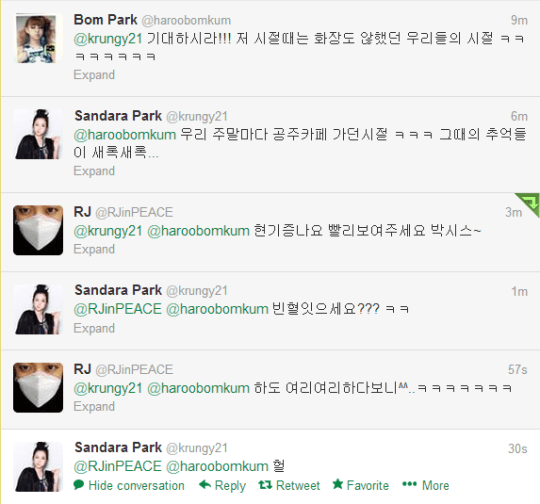Open the @haroobomkum handle in header
This screenshot has width=540, height=504.
pyautogui.click(x=186, y=20)
